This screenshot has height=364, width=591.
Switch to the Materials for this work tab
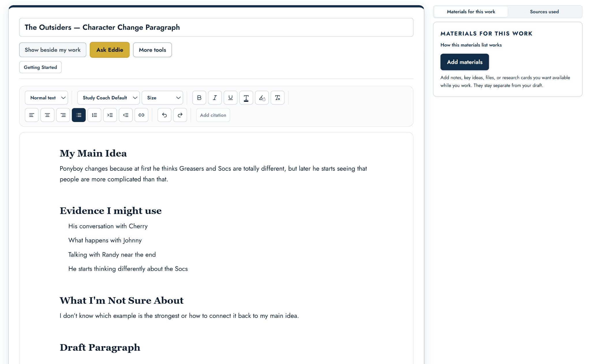[471, 12]
